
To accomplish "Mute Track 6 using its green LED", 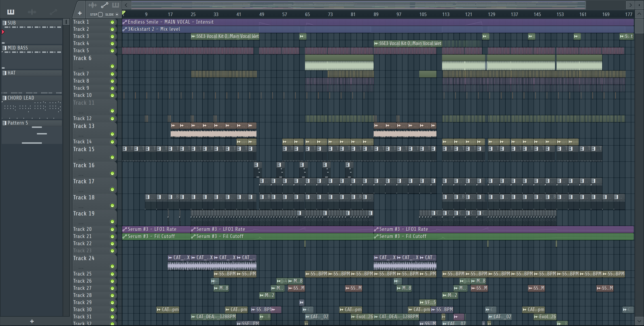I will (112, 66).
